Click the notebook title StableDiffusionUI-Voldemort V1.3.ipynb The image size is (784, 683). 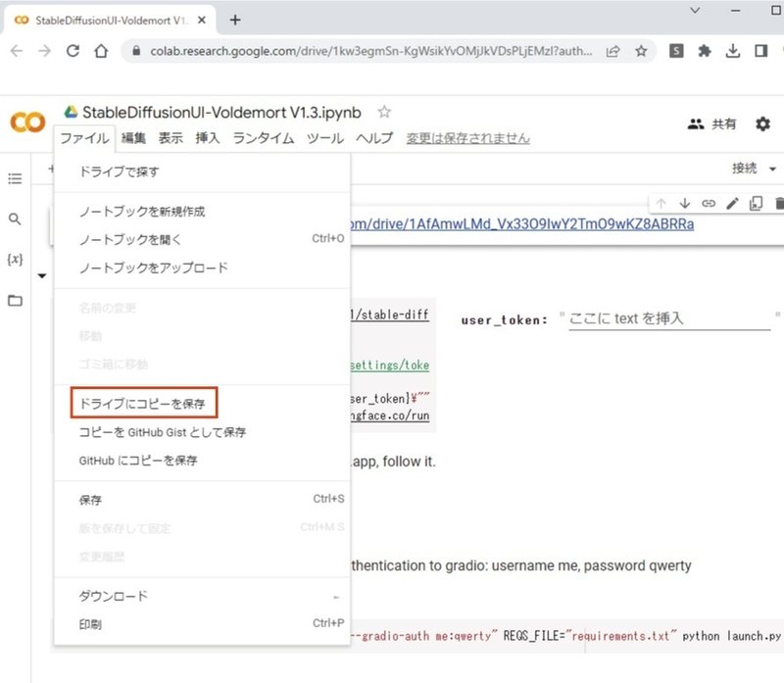(221, 112)
